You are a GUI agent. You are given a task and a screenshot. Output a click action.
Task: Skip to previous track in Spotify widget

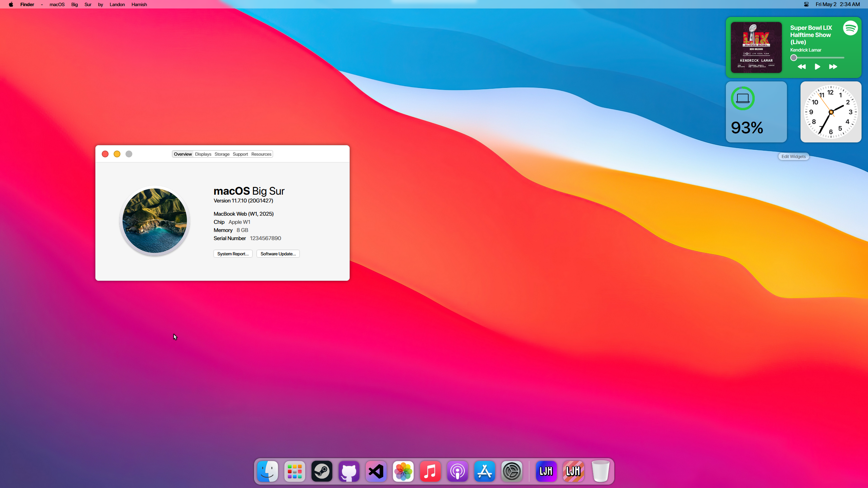pos(802,67)
